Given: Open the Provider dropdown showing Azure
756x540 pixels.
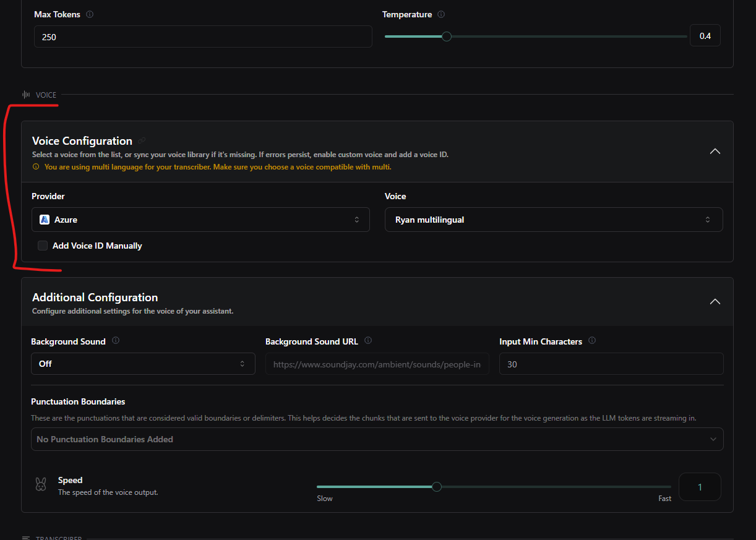Looking at the screenshot, I should pyautogui.click(x=200, y=220).
